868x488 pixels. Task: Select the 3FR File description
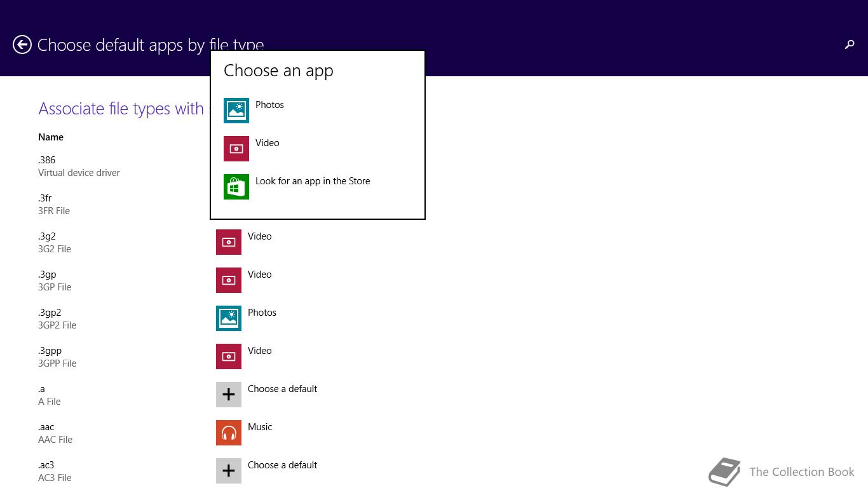click(54, 211)
